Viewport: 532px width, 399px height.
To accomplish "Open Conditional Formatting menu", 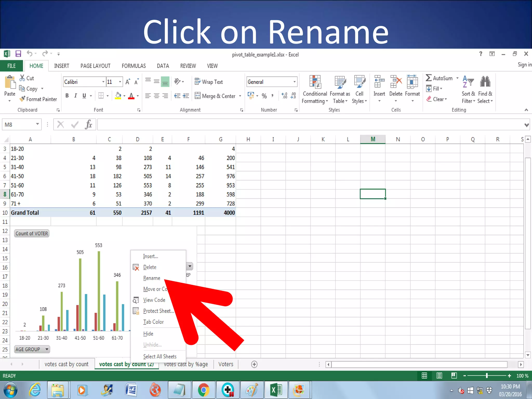I will point(315,90).
